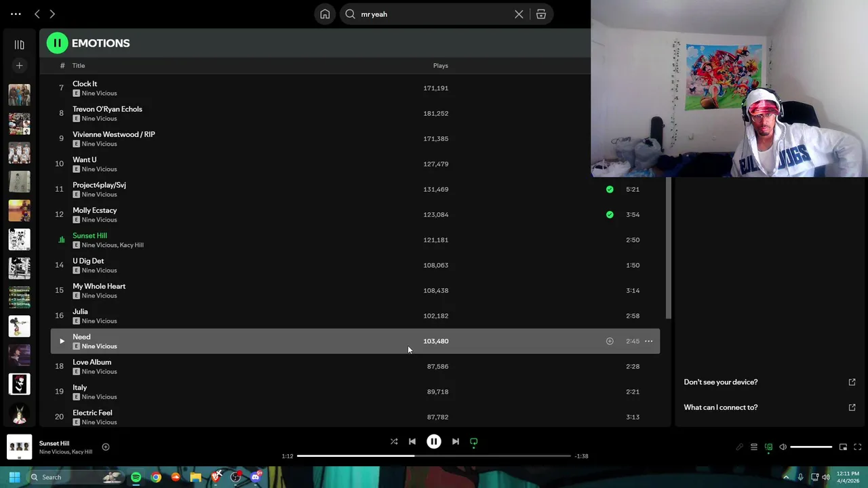Open File Explorer folder on taskbar
The width and height of the screenshot is (868, 488).
[195, 477]
